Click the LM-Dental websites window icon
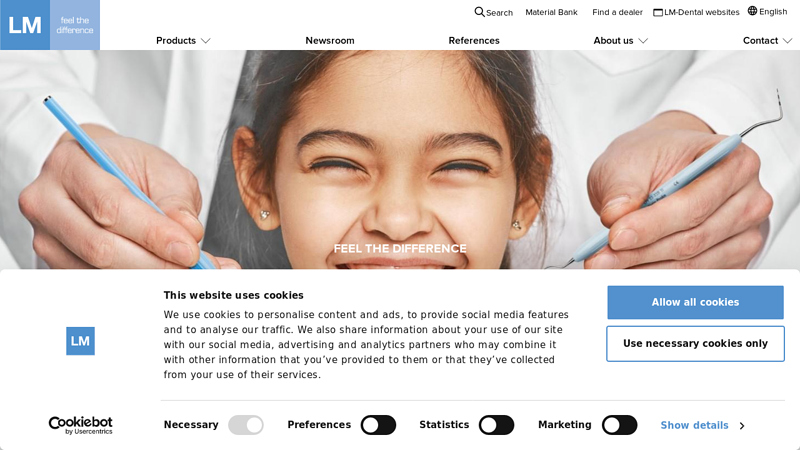 (x=658, y=12)
